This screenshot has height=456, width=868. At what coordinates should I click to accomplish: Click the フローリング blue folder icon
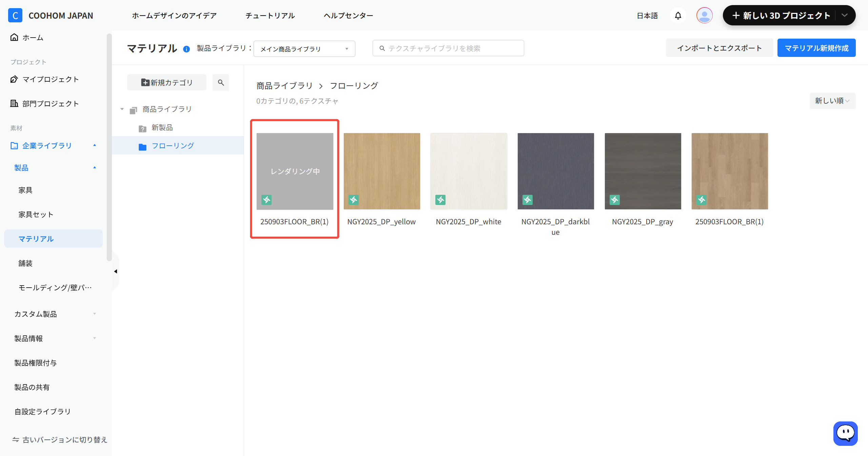[142, 147]
